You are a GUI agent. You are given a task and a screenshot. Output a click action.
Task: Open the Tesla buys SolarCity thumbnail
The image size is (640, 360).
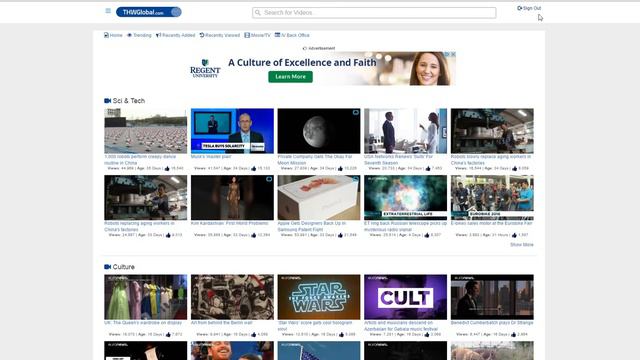pyautogui.click(x=232, y=131)
